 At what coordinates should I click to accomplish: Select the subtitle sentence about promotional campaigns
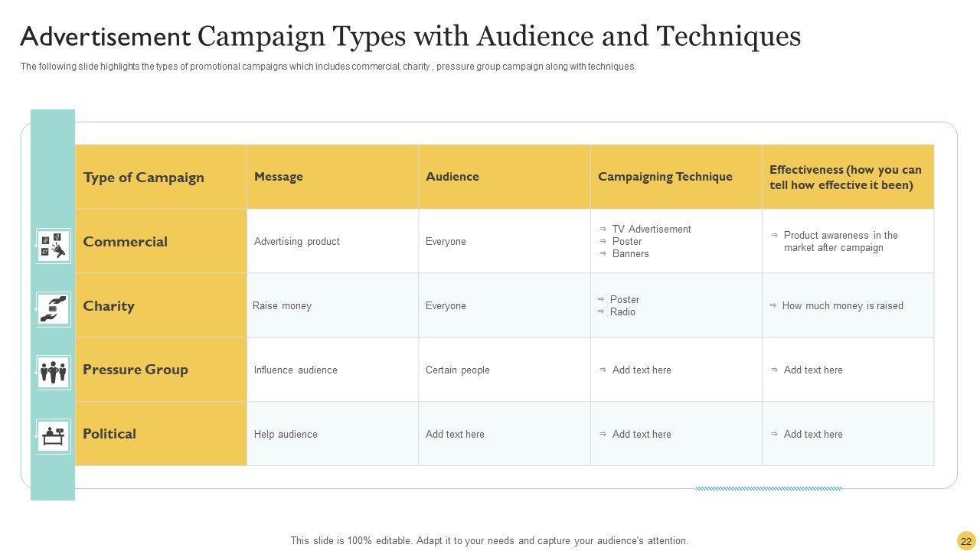[x=328, y=67]
